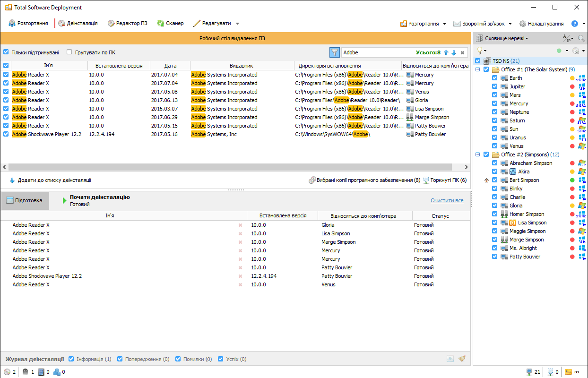Click the up arrow for previous search result
Image resolution: width=588 pixels, height=378 pixels.
click(x=446, y=52)
